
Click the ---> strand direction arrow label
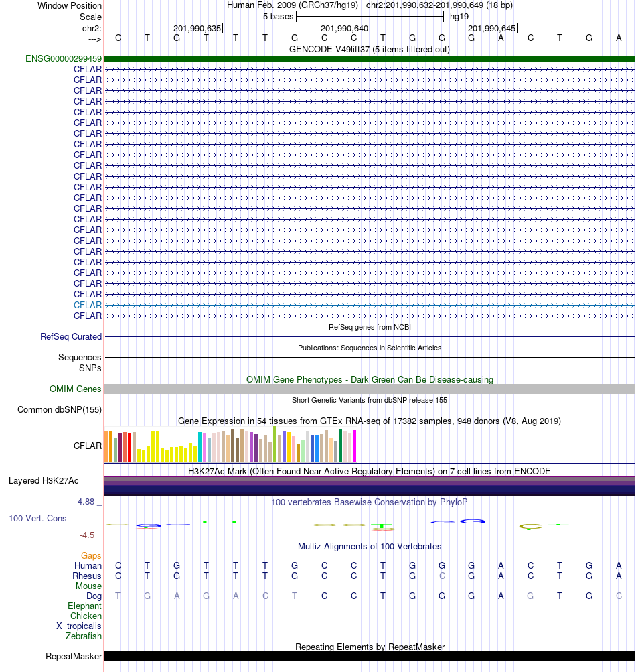(94, 39)
